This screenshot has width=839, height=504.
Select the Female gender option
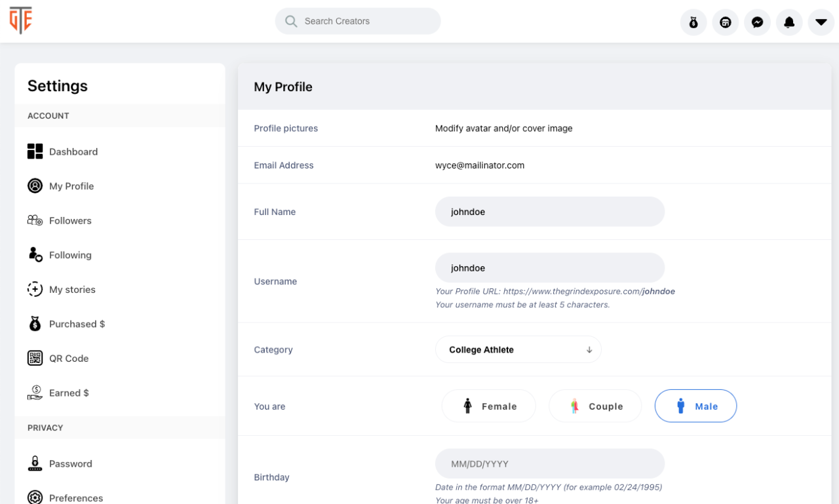point(488,406)
